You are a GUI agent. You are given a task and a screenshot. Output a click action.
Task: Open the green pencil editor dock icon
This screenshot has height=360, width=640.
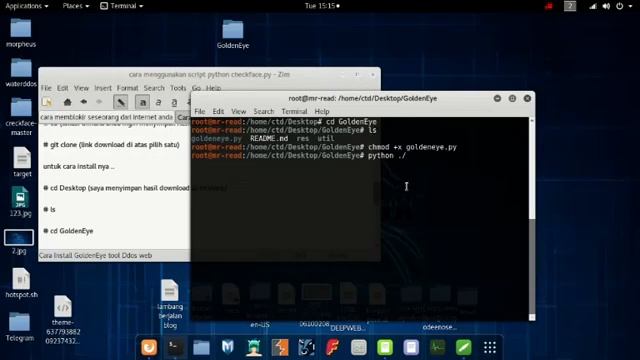coord(464,347)
